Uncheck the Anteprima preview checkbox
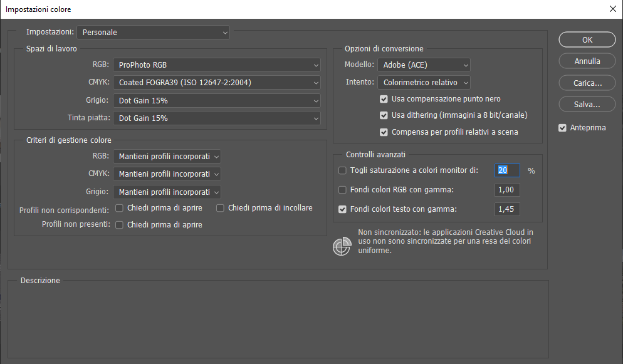This screenshot has height=364, width=623. point(562,128)
